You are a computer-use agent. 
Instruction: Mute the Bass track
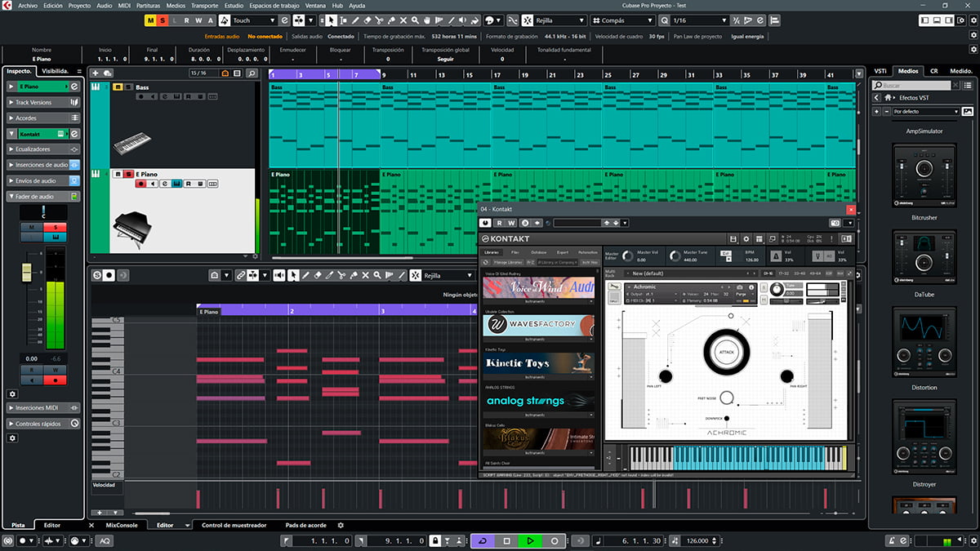[x=118, y=87]
